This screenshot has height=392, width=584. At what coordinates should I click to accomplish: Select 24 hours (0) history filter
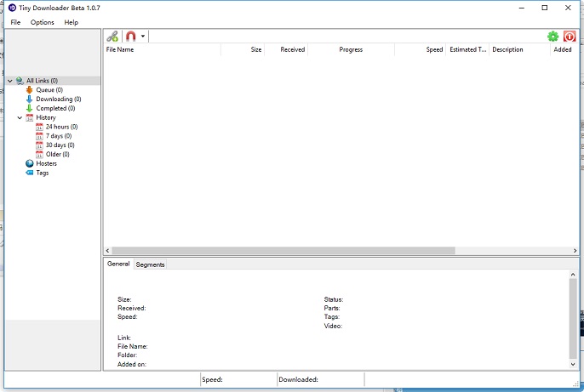[61, 127]
